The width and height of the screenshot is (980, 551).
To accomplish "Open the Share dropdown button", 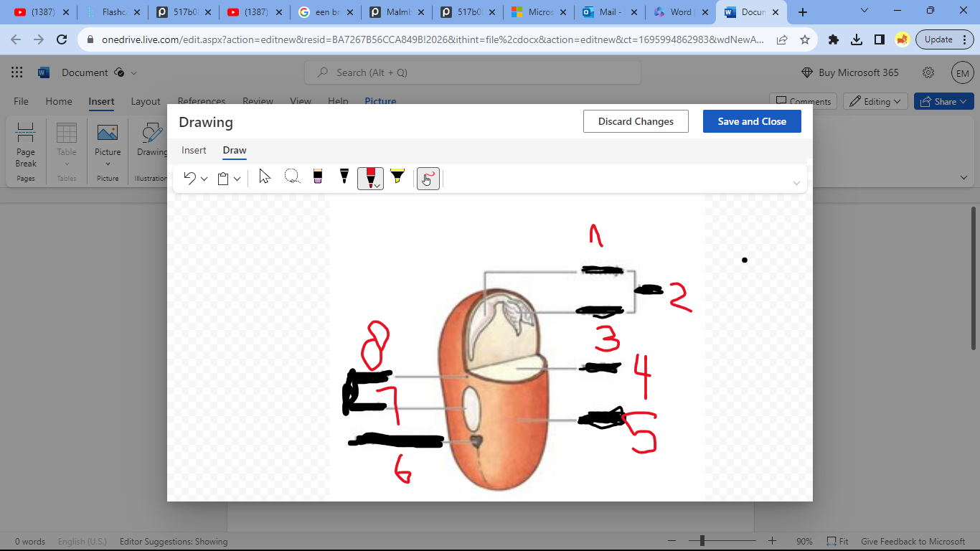I will click(x=943, y=101).
